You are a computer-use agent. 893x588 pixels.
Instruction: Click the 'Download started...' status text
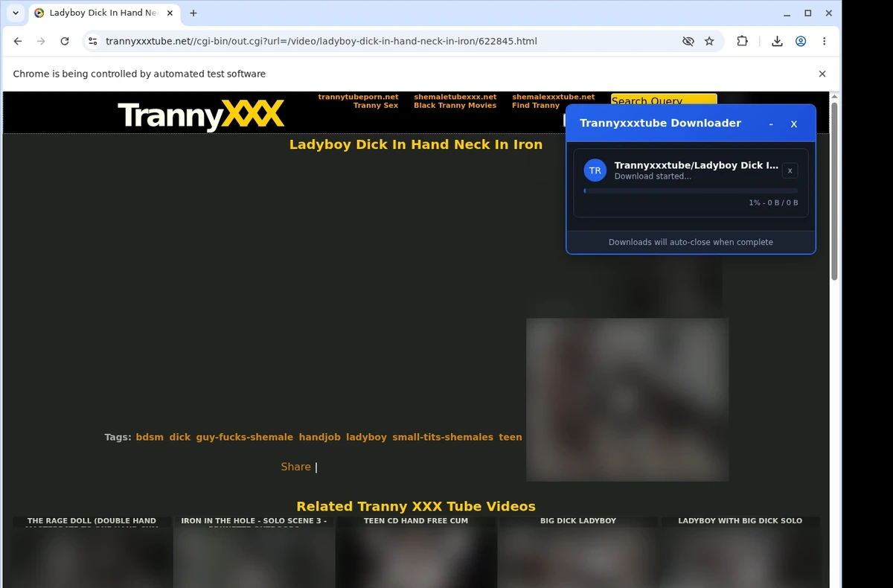coord(653,176)
